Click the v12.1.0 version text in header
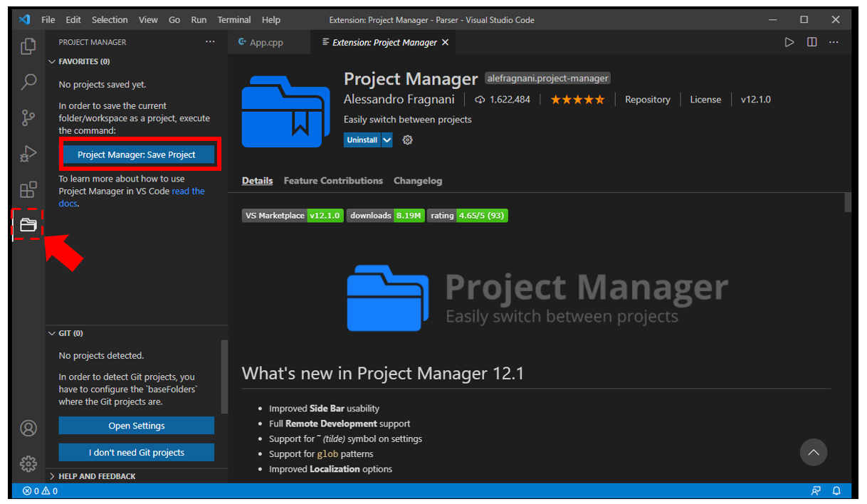867x504 pixels. (x=756, y=100)
